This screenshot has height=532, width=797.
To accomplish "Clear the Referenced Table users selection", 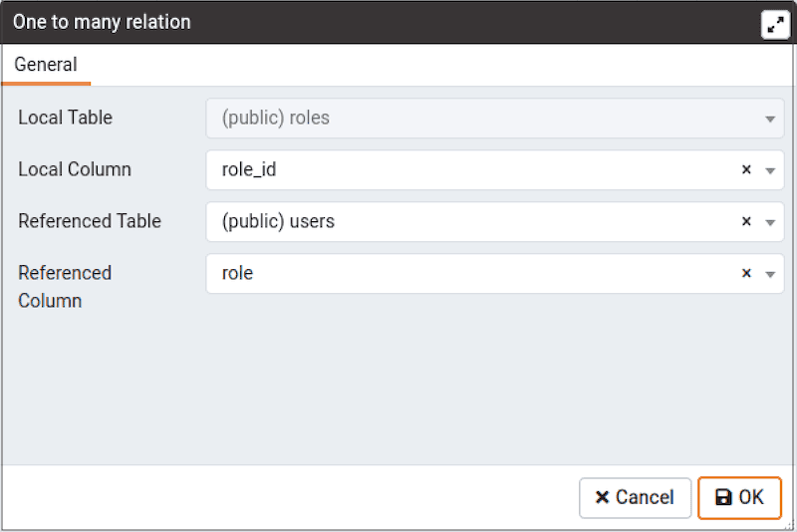I will (x=746, y=222).
